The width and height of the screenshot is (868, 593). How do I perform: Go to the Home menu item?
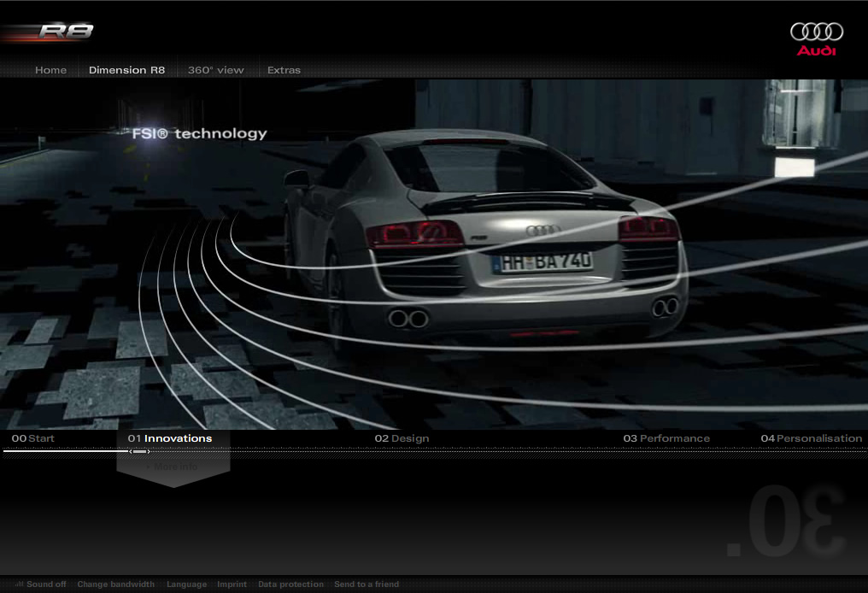pos(50,70)
